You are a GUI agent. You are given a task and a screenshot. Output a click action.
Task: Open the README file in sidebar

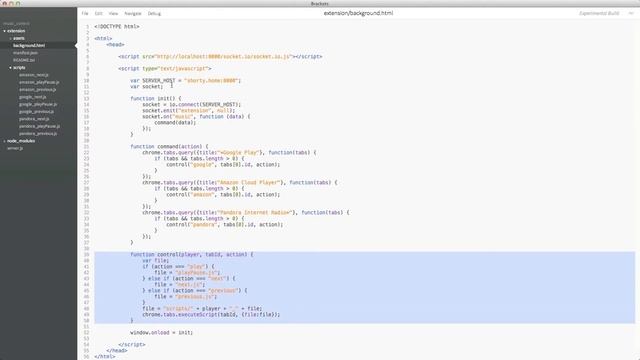point(24,60)
